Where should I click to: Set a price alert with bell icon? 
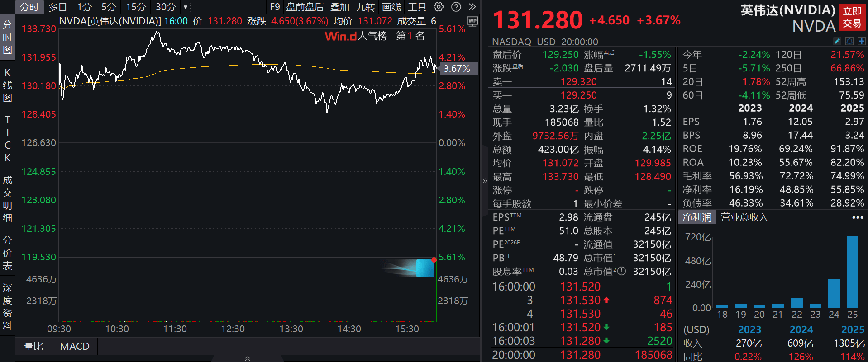point(849,41)
